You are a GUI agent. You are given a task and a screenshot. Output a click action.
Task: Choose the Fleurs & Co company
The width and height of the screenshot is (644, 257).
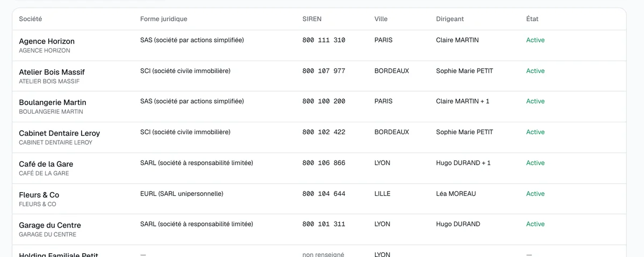click(x=319, y=199)
